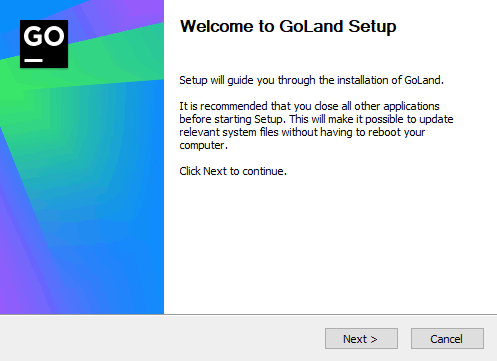Click the gray footer left of Next

(160, 338)
